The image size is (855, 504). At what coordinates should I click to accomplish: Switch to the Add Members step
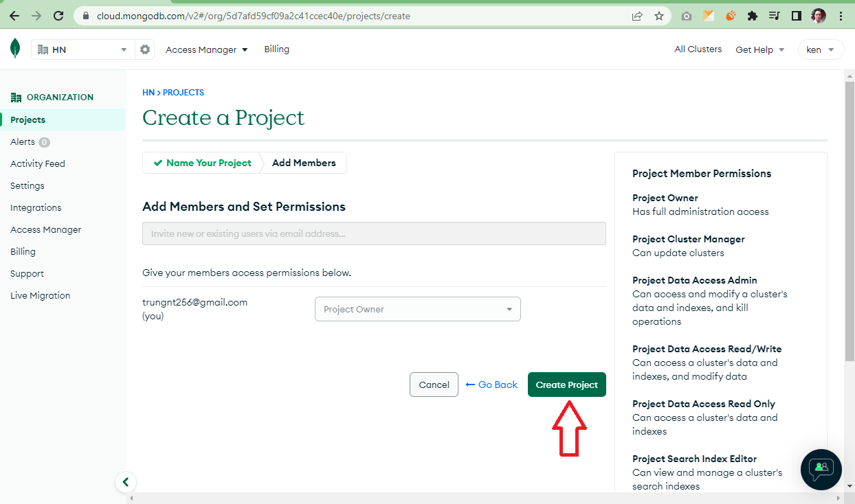click(x=304, y=163)
